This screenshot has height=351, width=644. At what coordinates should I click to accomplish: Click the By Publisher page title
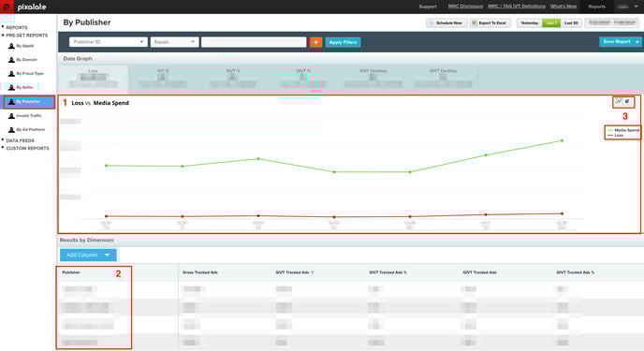tap(87, 22)
